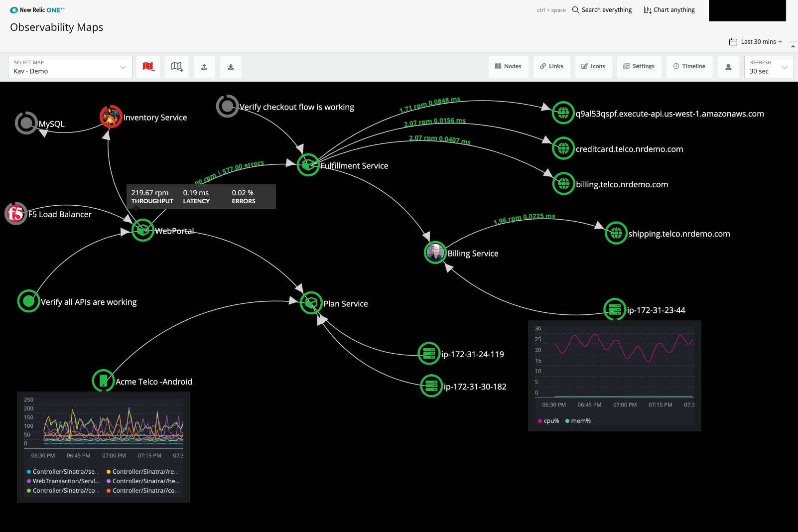Click the 0.02 % errors value
This screenshot has height=532, width=798.
pyautogui.click(x=243, y=193)
